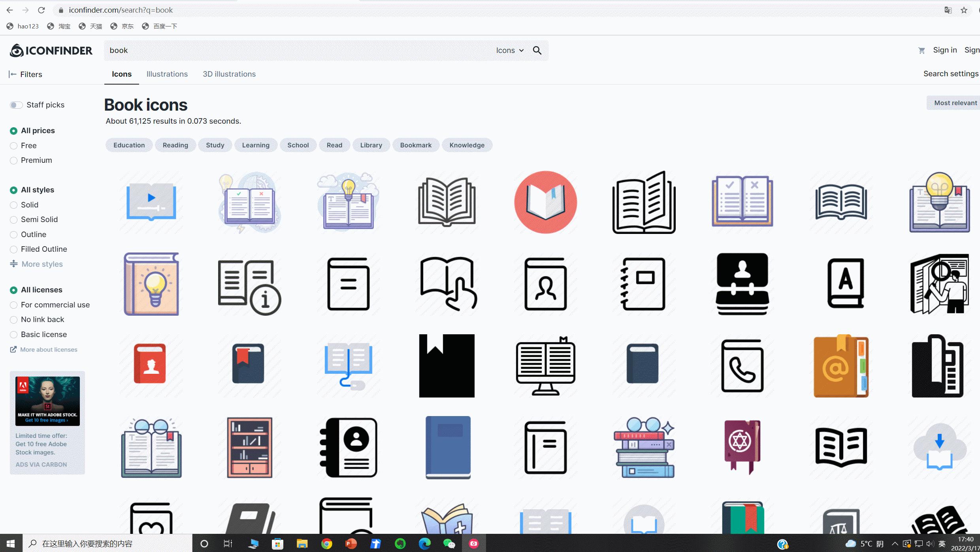Collapse the Filters panel
980x552 pixels.
[x=25, y=74]
